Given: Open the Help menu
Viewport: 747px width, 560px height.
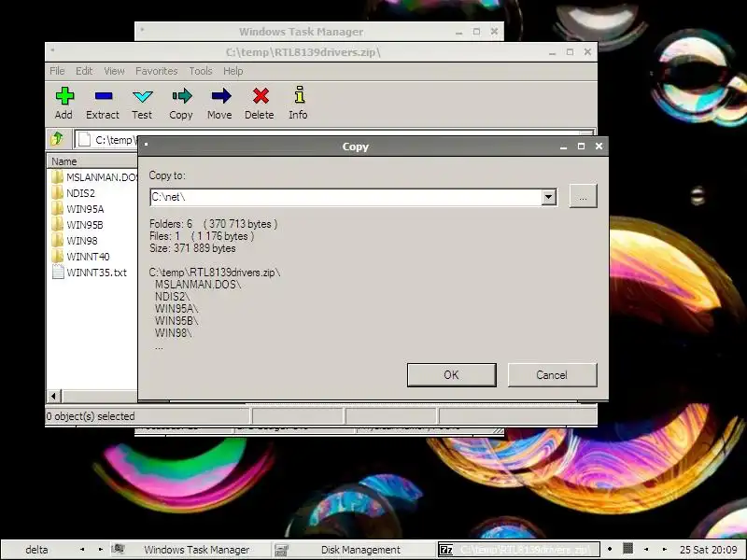Looking at the screenshot, I should click(233, 71).
